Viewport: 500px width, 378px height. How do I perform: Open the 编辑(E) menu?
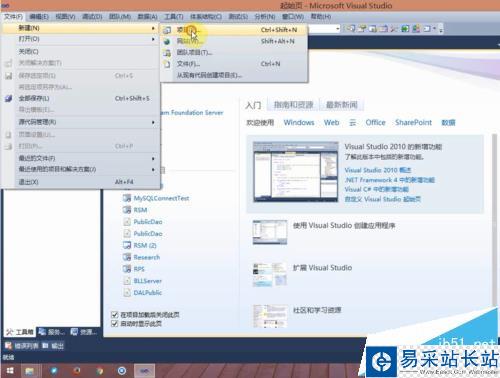point(39,16)
